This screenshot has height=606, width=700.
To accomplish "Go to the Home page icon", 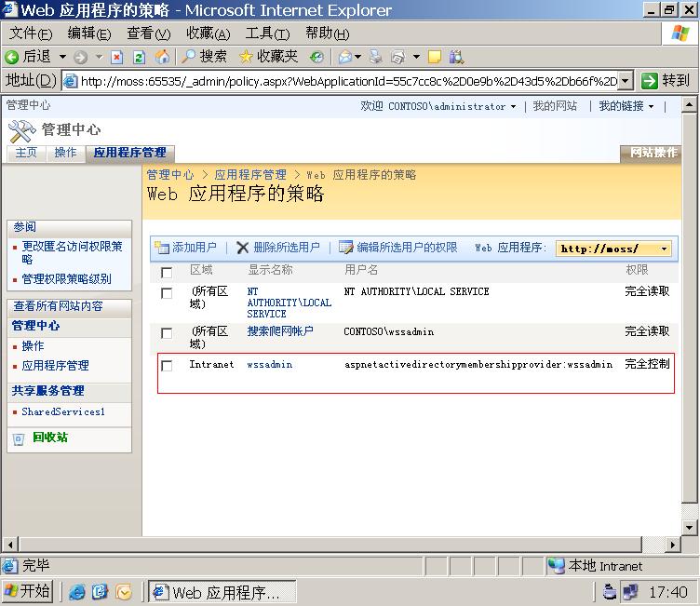I will click(x=162, y=57).
